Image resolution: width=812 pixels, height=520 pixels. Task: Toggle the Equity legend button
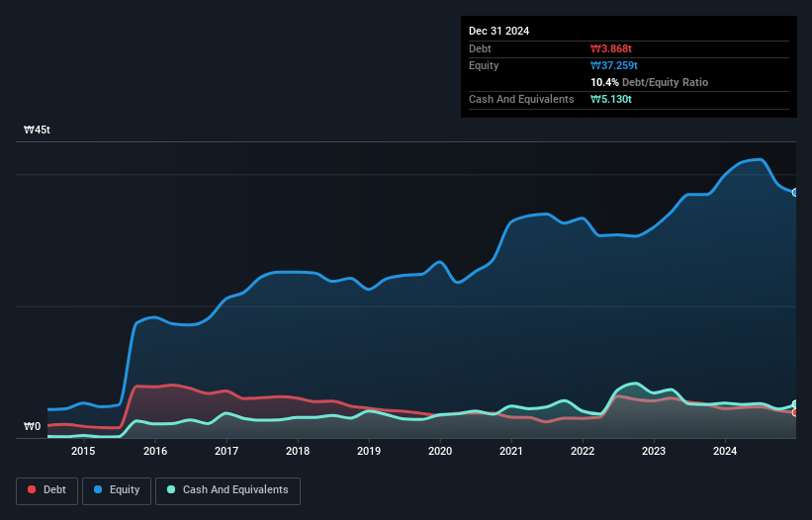point(117,490)
